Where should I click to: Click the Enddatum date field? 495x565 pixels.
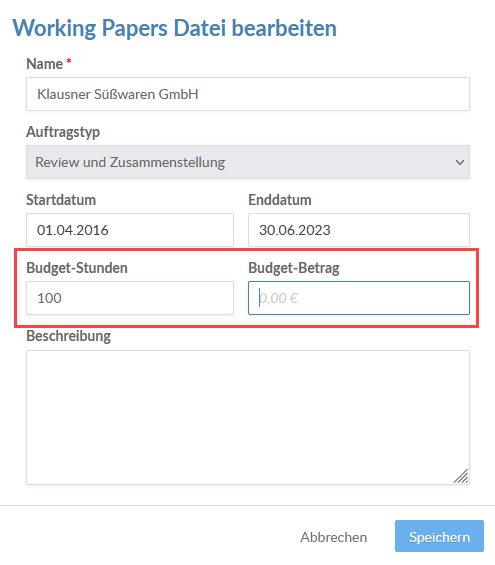(359, 230)
